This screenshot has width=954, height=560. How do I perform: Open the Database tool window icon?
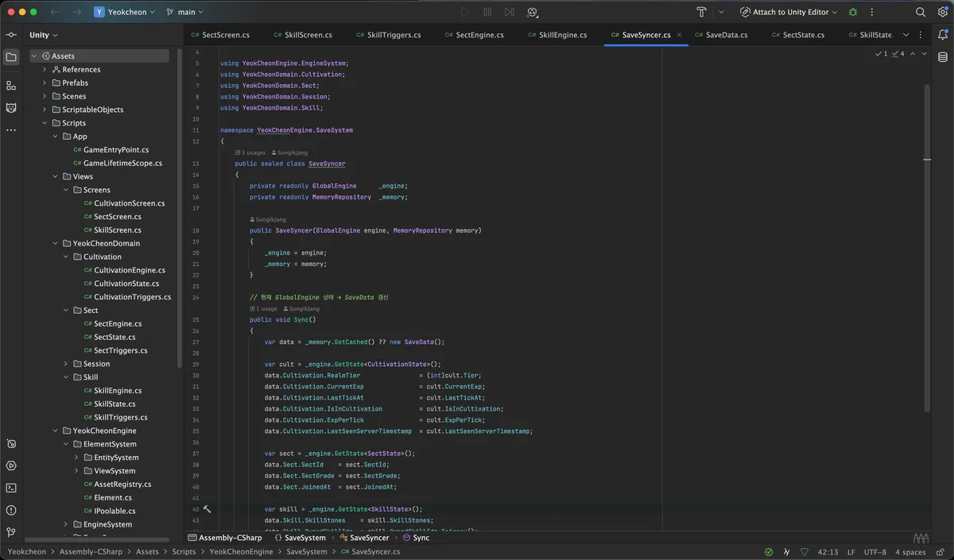(x=943, y=57)
